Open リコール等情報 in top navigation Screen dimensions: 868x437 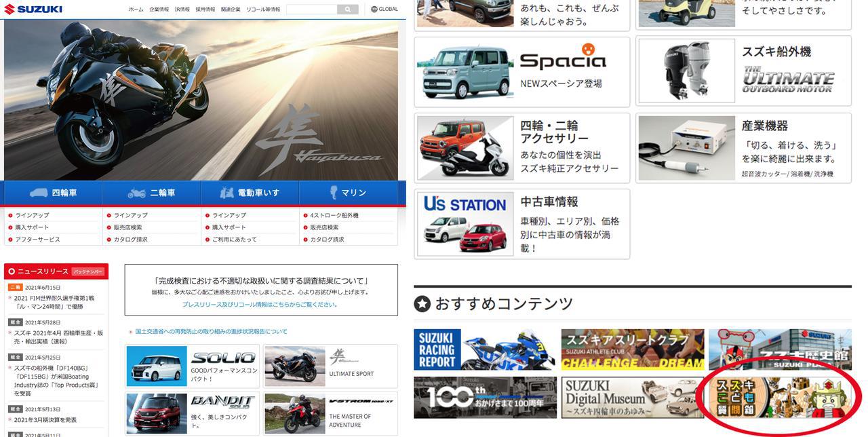[263, 9]
